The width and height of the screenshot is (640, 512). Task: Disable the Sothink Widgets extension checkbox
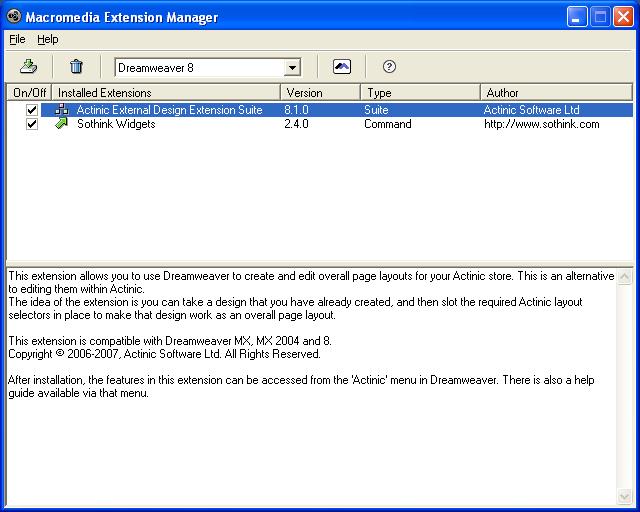coord(32,124)
